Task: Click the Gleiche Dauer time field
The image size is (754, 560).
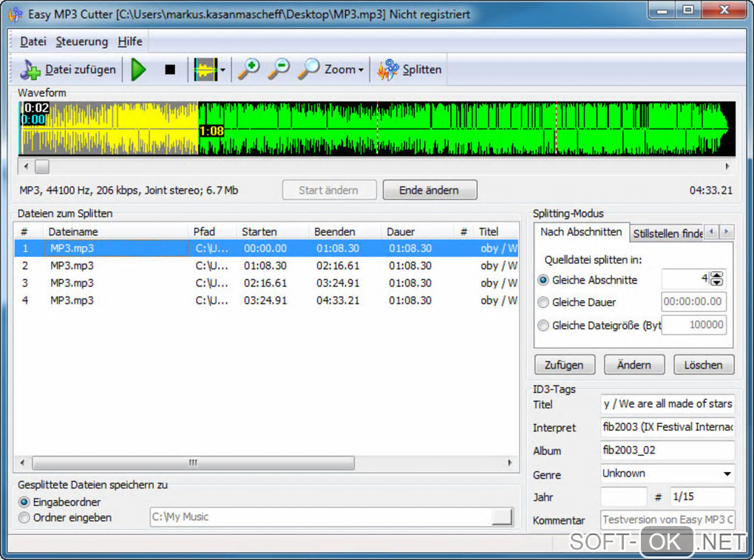Action: [693, 301]
